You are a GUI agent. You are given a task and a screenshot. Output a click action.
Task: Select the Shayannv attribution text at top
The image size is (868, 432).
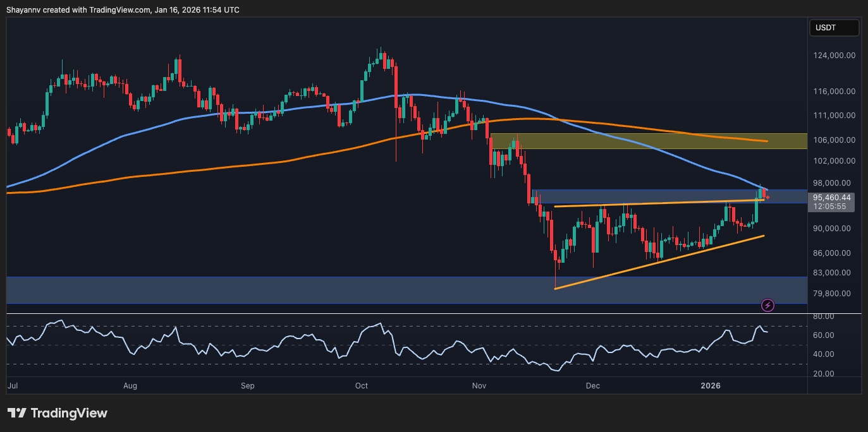click(123, 9)
